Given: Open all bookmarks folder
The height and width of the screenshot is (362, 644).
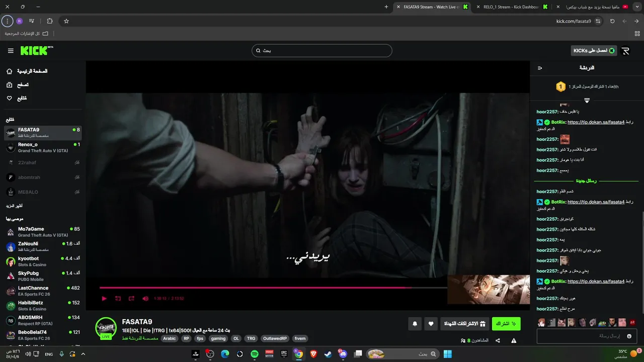Looking at the screenshot, I should click(27, 34).
